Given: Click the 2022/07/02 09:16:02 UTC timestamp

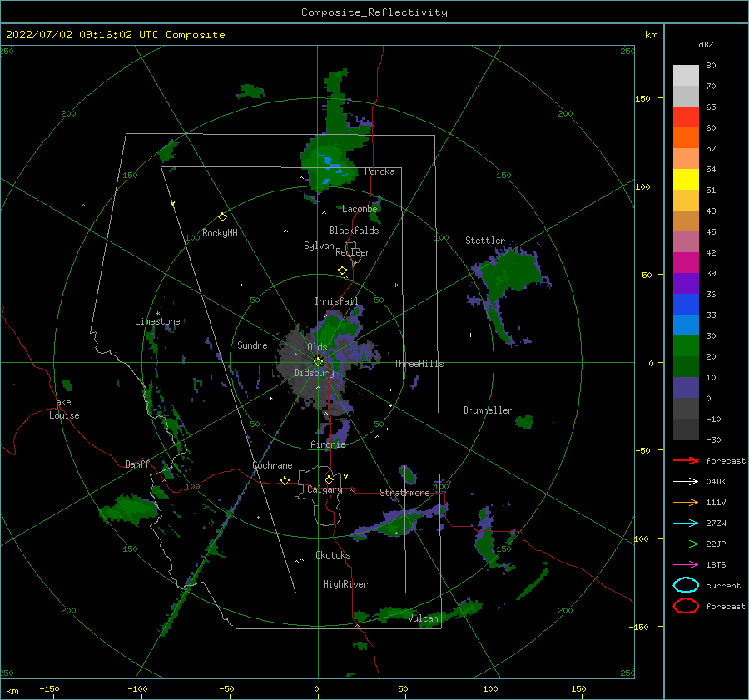Looking at the screenshot, I should [x=115, y=35].
